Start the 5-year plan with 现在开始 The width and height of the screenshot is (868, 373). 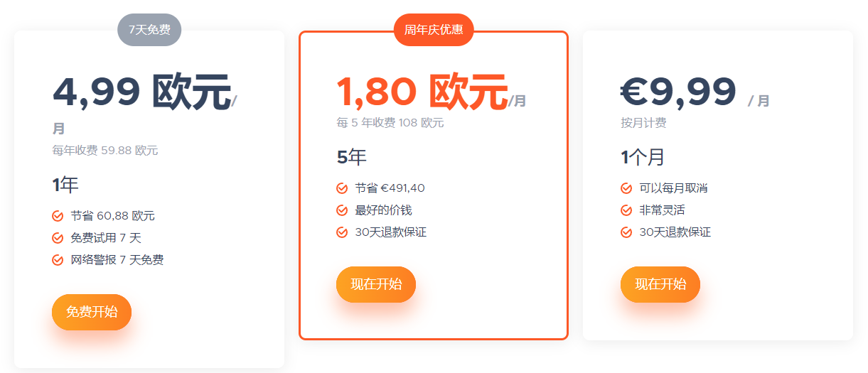pos(376,284)
